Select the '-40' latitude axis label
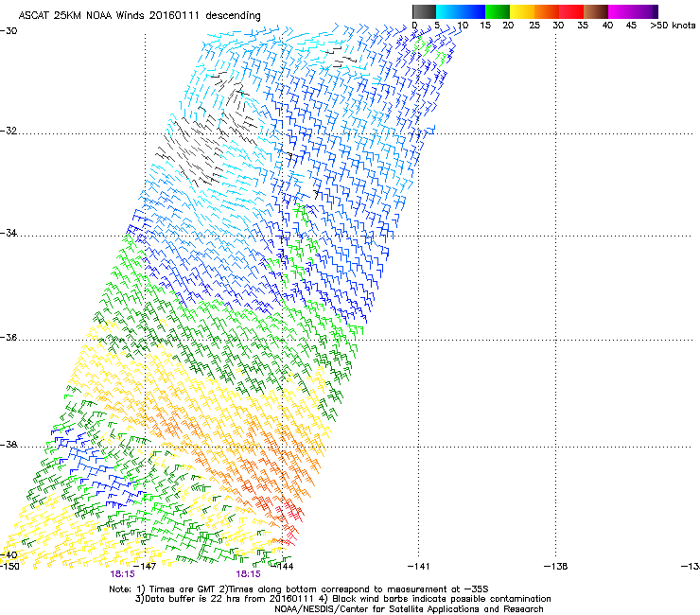This screenshot has width=700, height=615. 9,554
